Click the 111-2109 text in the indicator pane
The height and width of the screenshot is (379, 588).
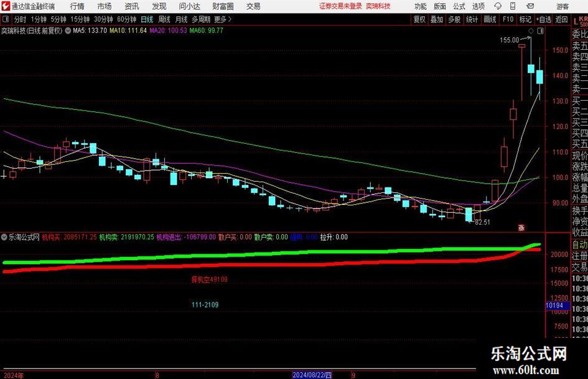coord(205,305)
